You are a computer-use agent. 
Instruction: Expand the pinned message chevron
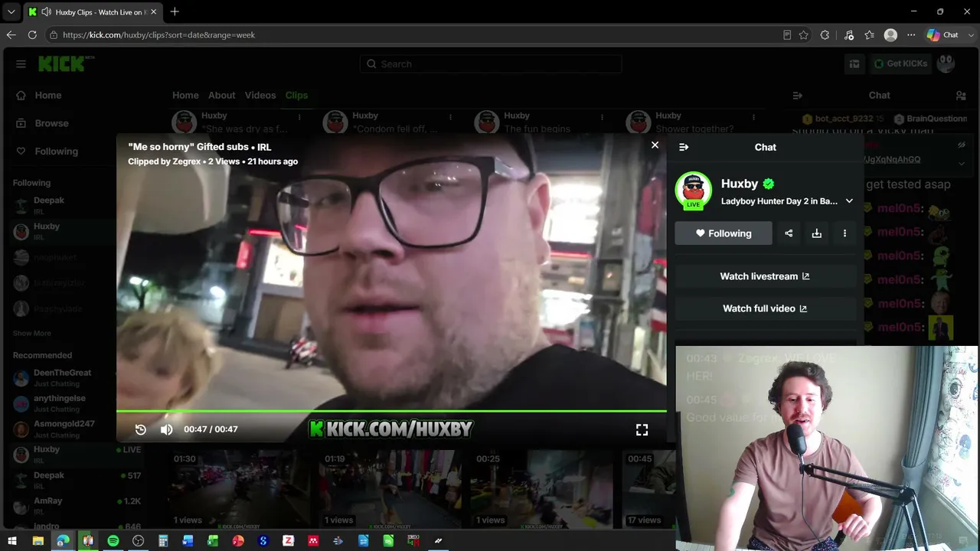[962, 163]
